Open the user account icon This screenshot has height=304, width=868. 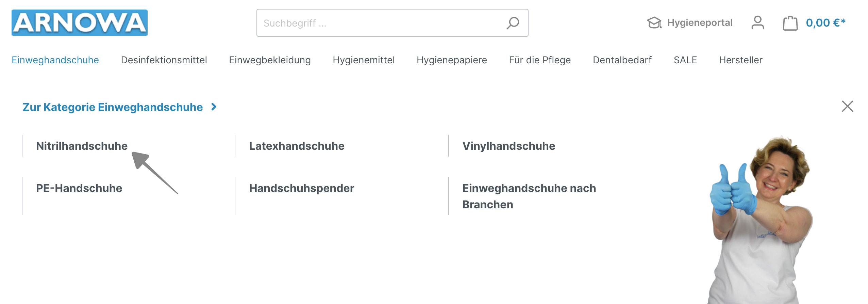757,23
